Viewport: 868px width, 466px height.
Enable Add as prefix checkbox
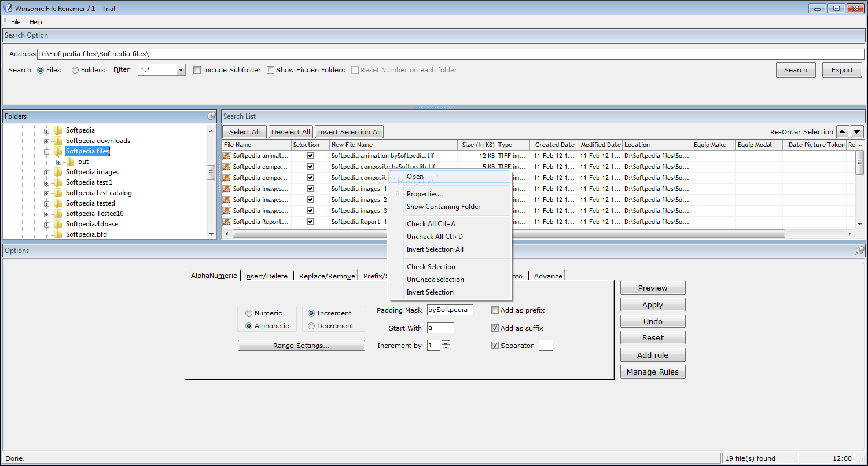point(495,310)
